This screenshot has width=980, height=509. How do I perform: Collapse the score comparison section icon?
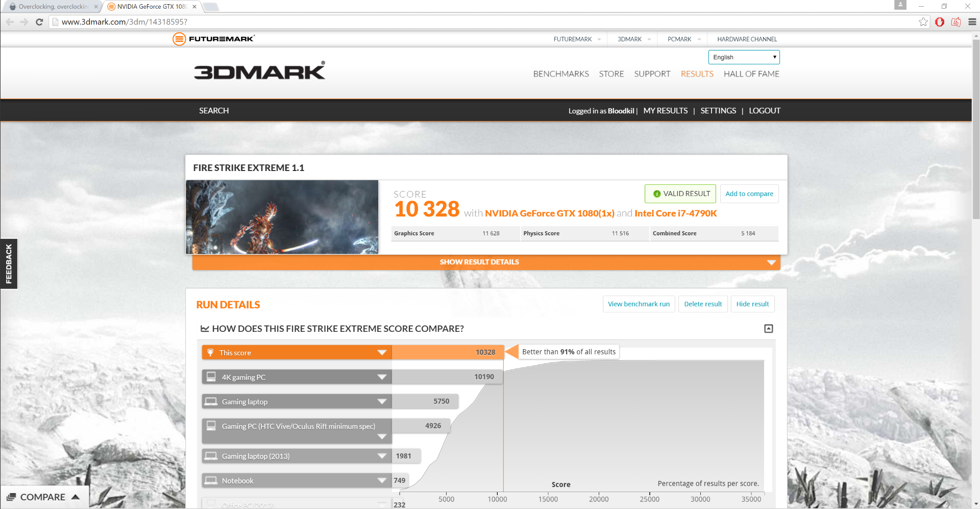[x=769, y=329]
